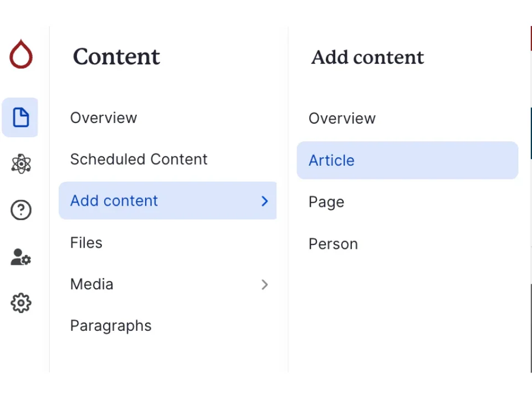The width and height of the screenshot is (532, 399).
Task: Open the Scheduled Content menu item
Action: tap(139, 159)
